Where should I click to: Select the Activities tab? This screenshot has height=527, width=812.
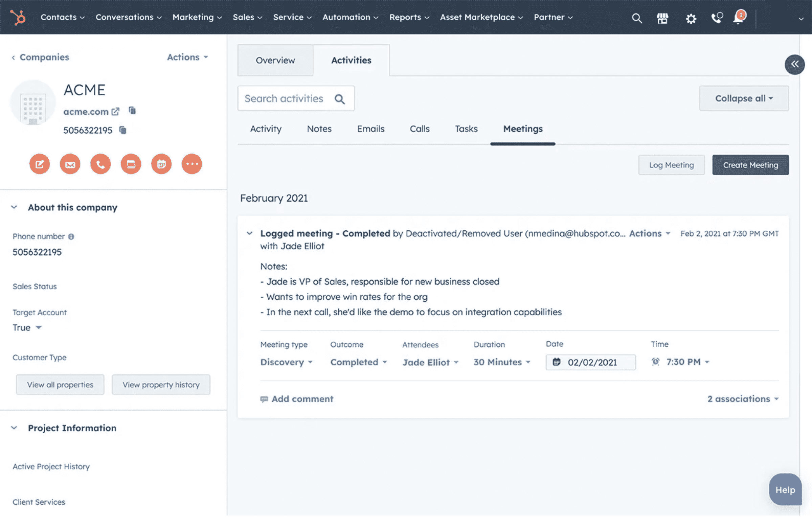pos(351,60)
